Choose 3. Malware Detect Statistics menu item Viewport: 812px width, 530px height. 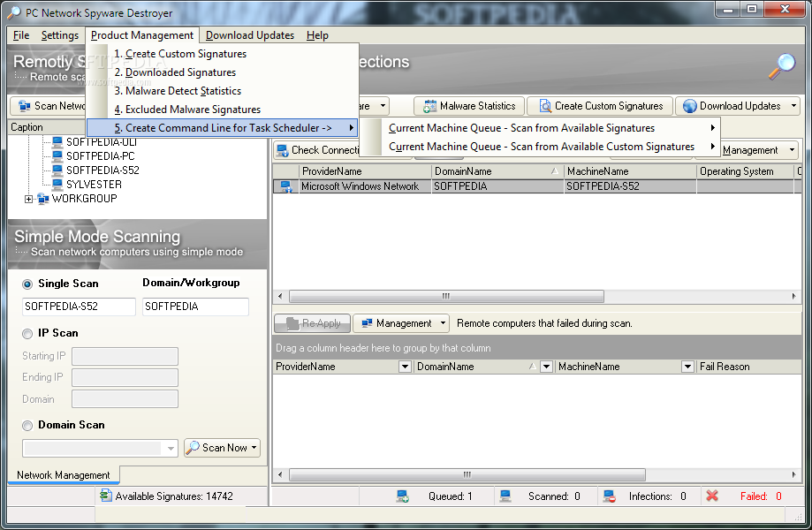223,91
